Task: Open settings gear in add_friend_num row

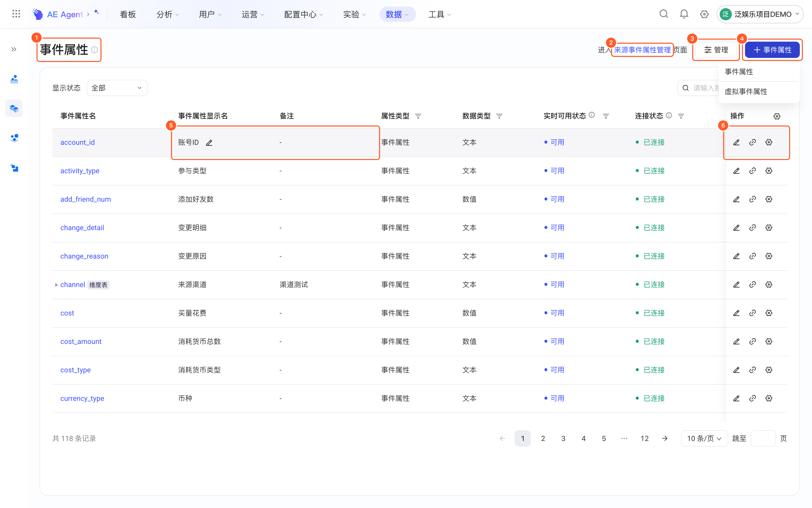Action: [769, 199]
